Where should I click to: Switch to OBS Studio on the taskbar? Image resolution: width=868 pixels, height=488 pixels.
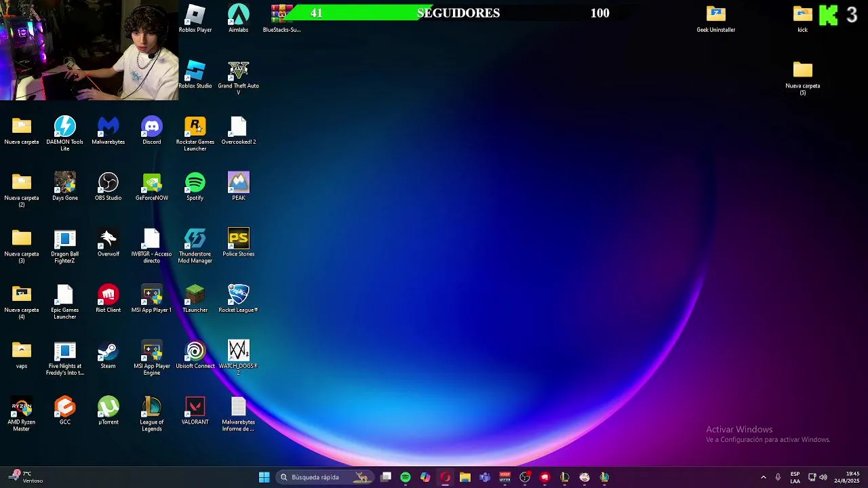[x=525, y=477]
